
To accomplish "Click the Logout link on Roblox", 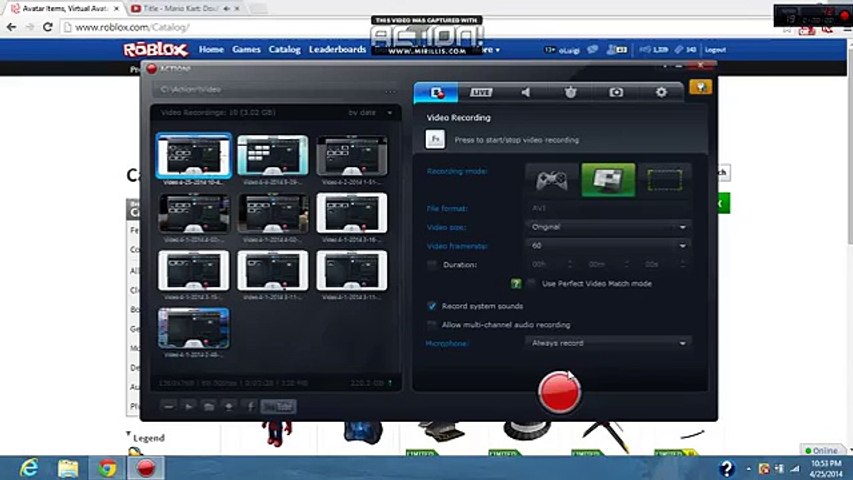I will (715, 50).
